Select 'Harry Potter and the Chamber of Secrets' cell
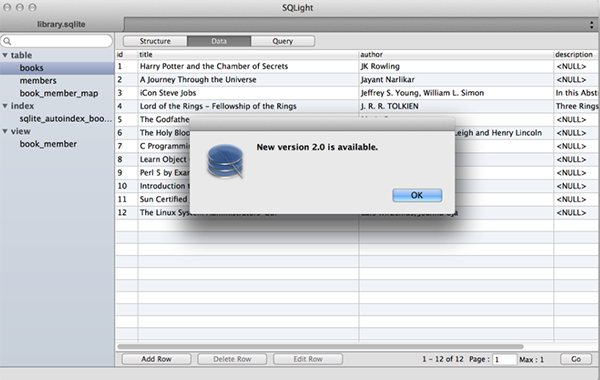The width and height of the screenshot is (600, 380). click(x=248, y=66)
